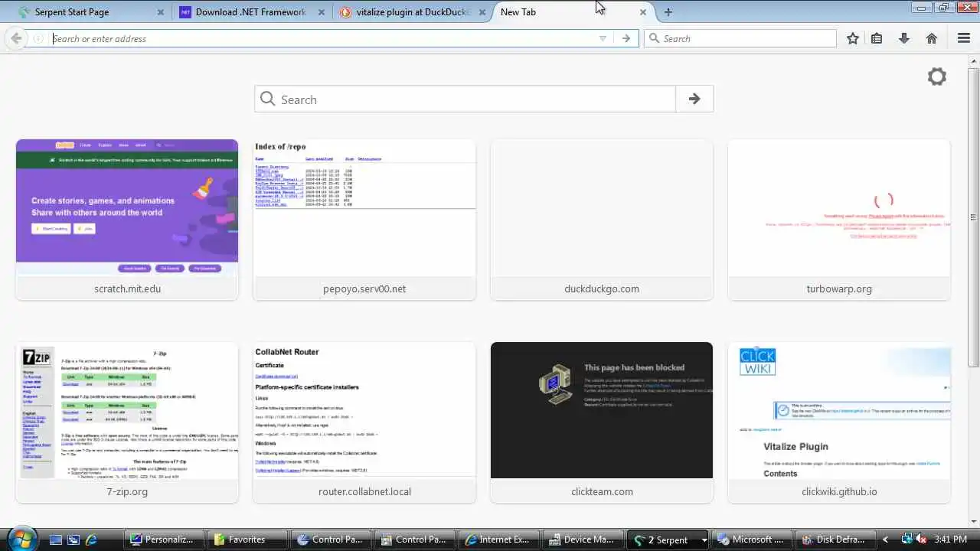Click the 3:41 PM clock

pyautogui.click(x=949, y=540)
